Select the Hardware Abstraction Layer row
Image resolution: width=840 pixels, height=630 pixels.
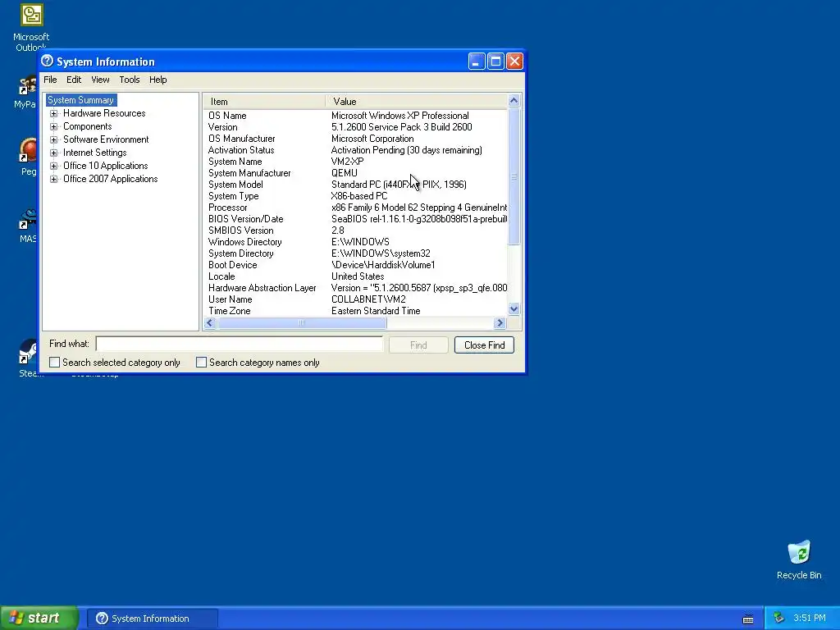coord(355,288)
